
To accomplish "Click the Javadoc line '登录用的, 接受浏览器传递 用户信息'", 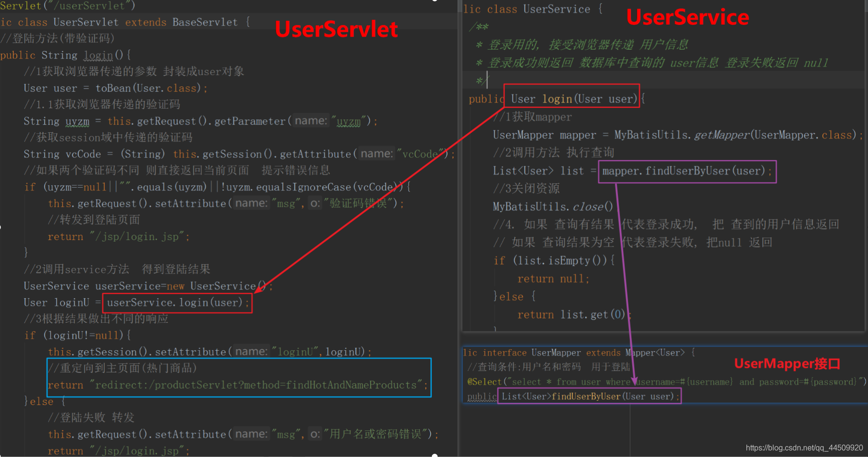I will (x=582, y=45).
